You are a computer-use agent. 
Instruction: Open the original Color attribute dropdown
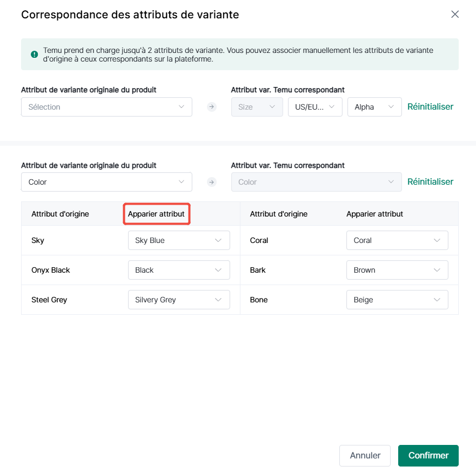coord(106,182)
